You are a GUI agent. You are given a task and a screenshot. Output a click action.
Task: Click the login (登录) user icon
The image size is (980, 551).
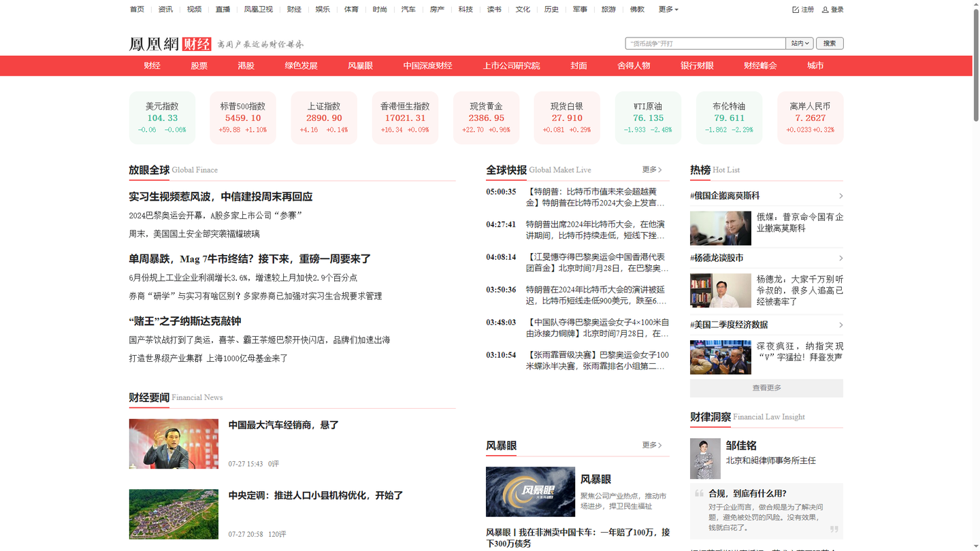tap(826, 10)
